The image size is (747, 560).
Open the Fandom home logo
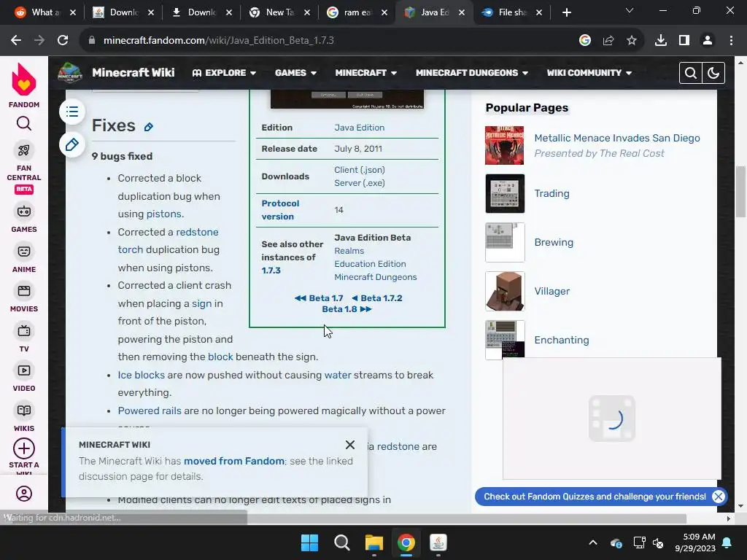pos(24,86)
